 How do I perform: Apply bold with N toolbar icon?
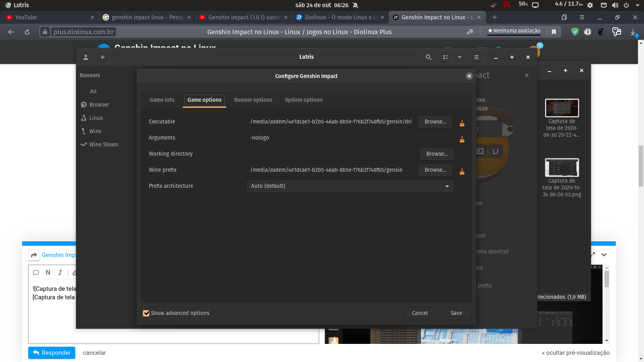click(48, 272)
